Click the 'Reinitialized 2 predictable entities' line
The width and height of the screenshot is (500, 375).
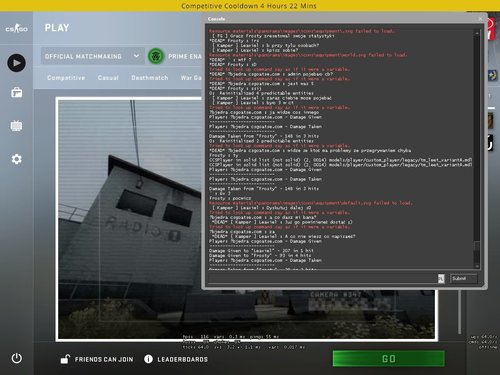point(261,141)
